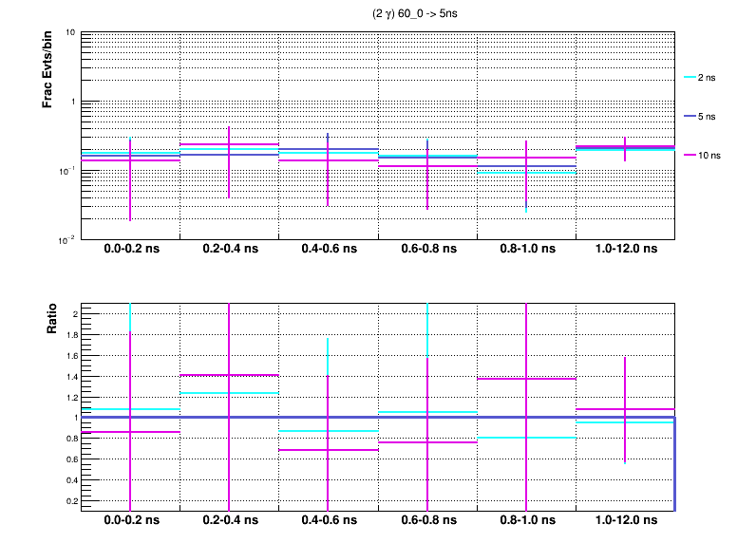Click the blue line swatch for 5 ns

tap(690, 116)
